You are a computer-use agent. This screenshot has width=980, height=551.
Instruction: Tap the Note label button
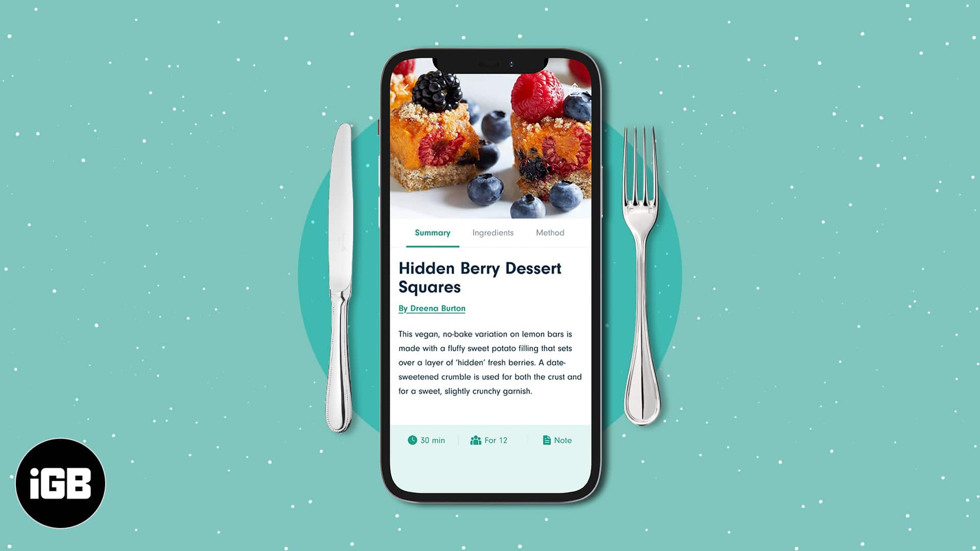[x=557, y=440]
